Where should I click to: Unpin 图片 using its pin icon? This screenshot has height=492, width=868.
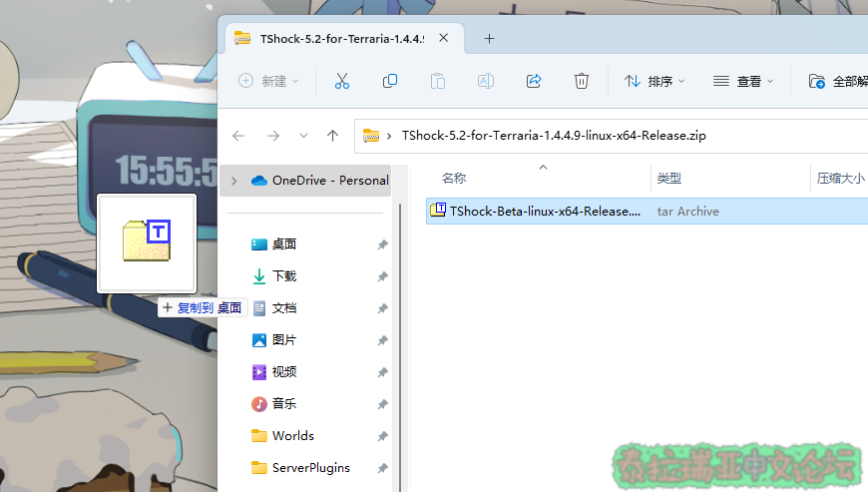[x=382, y=341]
